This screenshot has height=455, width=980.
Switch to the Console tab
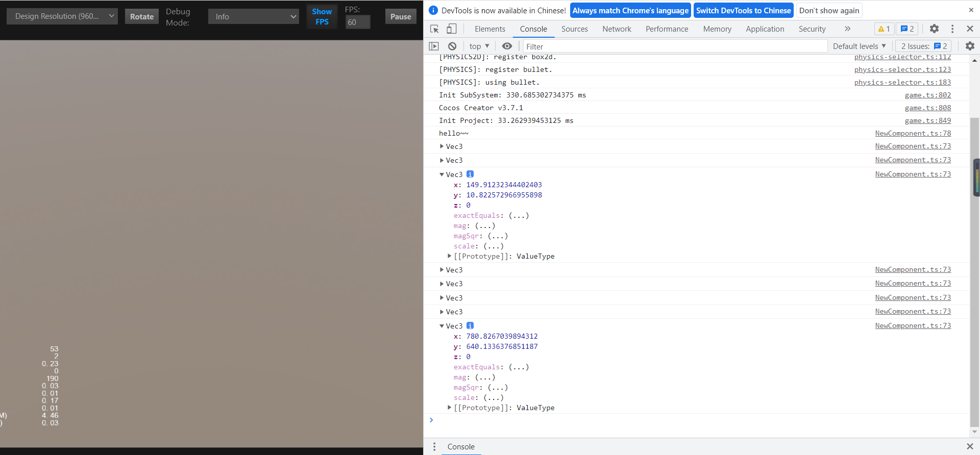coord(533,29)
